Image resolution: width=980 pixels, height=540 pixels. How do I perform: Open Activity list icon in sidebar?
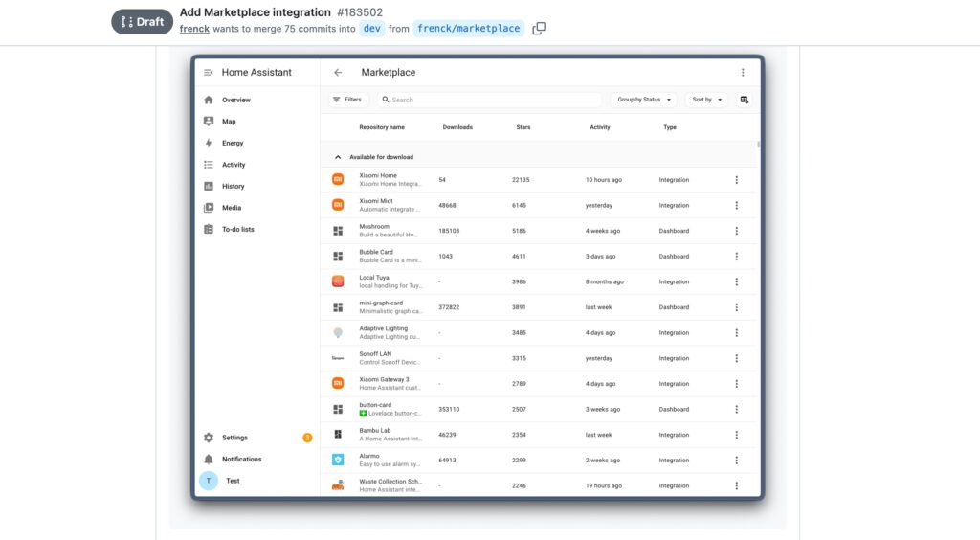(x=209, y=165)
